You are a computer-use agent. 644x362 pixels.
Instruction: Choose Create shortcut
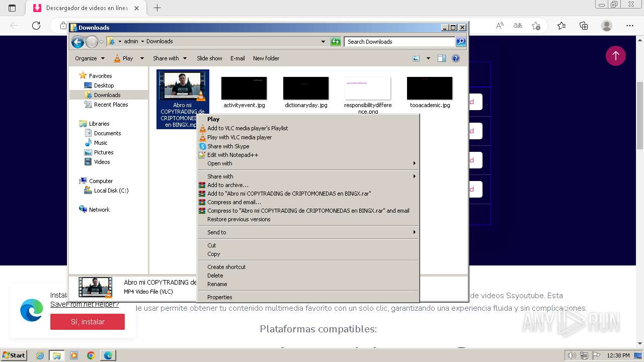click(x=308, y=267)
